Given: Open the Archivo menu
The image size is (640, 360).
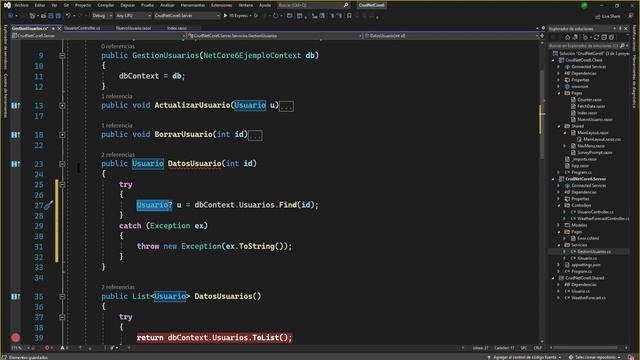Looking at the screenshot, I should coord(22,5).
